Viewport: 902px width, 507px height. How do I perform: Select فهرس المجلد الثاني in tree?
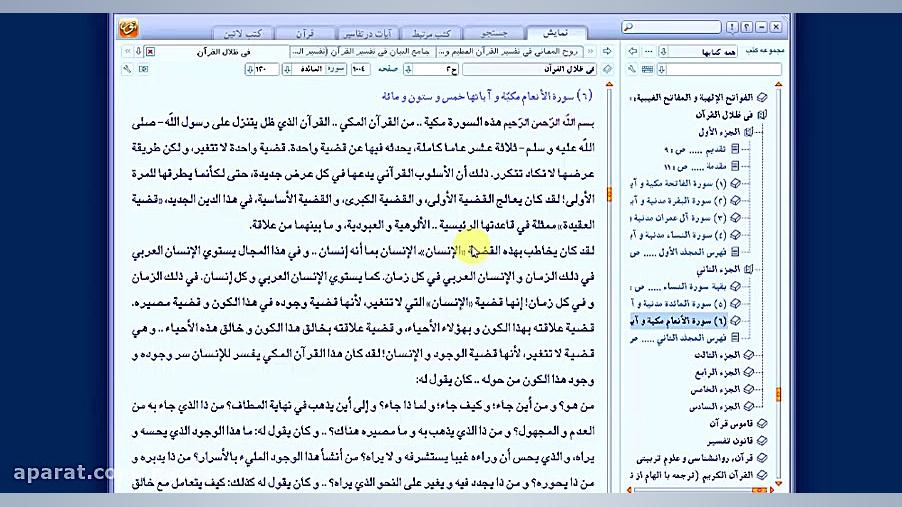tap(678, 338)
